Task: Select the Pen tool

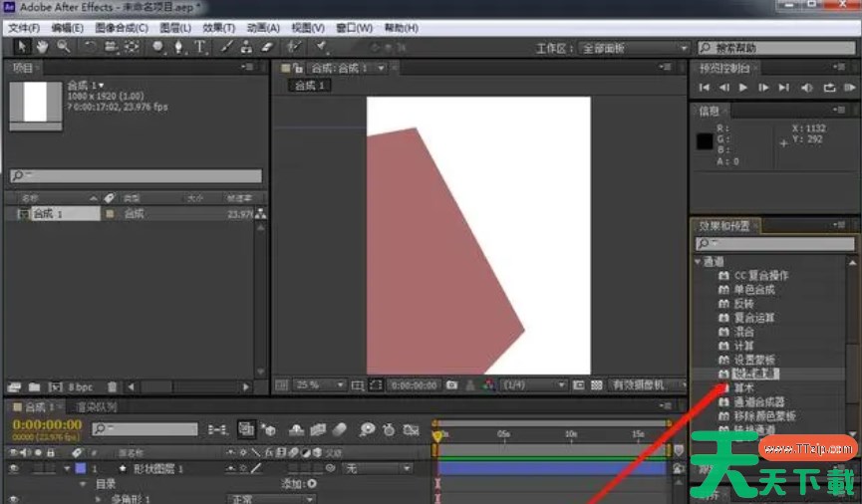Action: point(179,47)
